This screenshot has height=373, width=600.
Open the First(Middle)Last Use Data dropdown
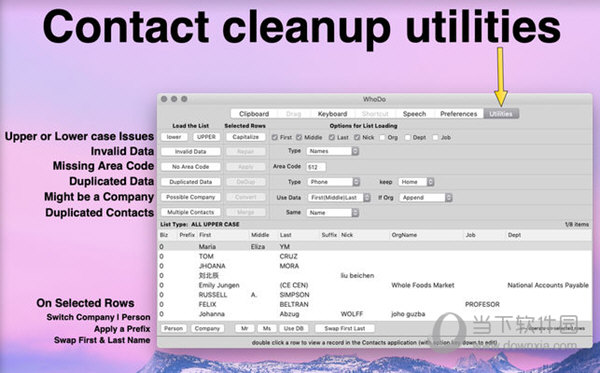[339, 197]
